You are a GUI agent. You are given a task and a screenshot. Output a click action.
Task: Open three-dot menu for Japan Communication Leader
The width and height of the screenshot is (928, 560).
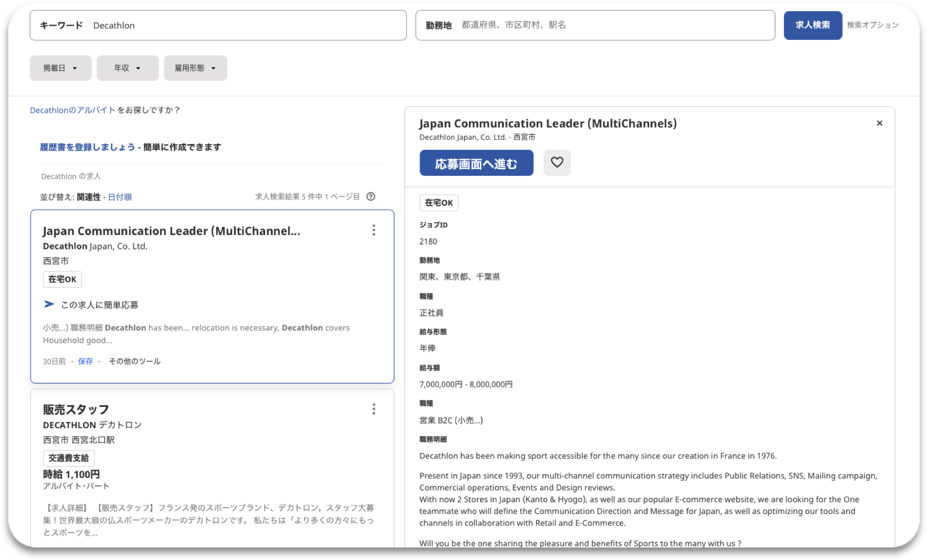[x=374, y=230]
